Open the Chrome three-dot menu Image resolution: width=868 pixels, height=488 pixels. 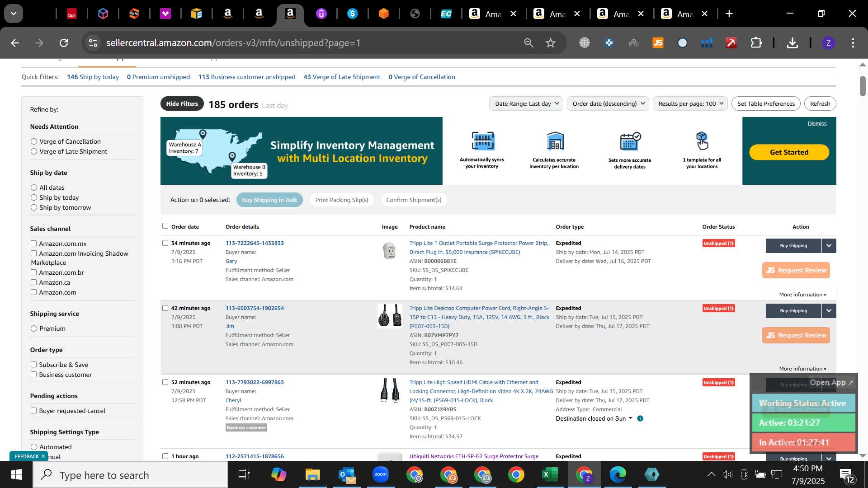(x=853, y=43)
